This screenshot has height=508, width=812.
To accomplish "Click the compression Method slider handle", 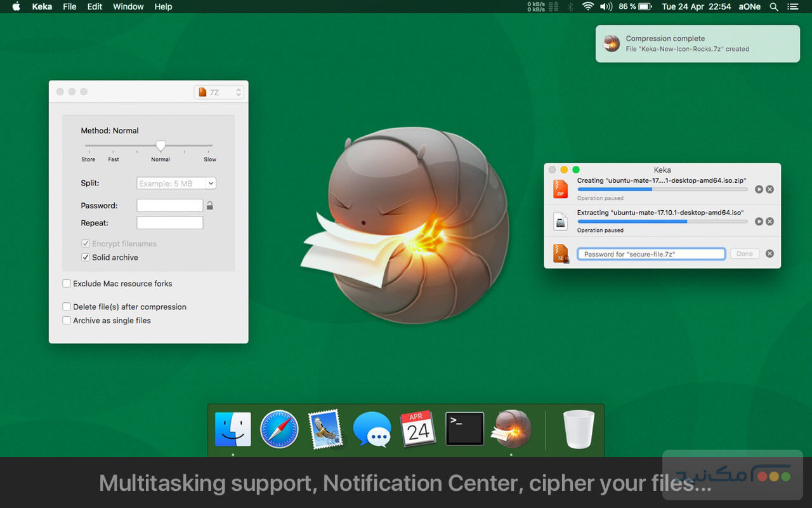I will point(160,146).
